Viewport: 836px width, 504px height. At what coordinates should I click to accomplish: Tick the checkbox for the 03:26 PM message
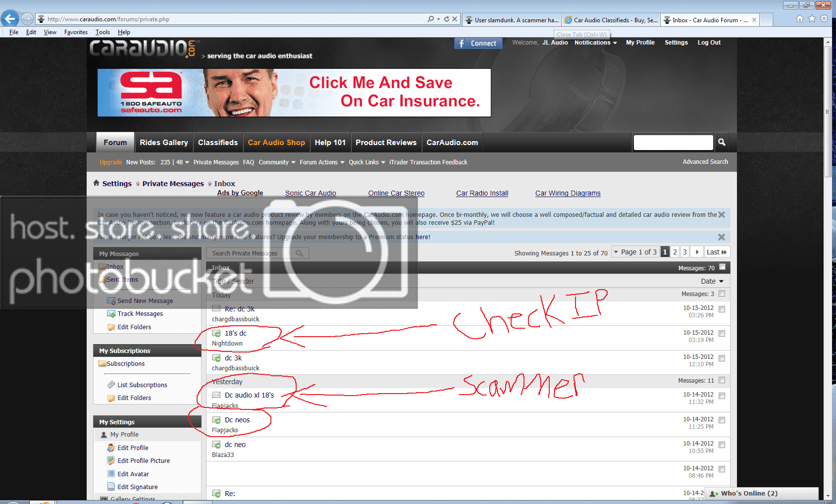722,309
